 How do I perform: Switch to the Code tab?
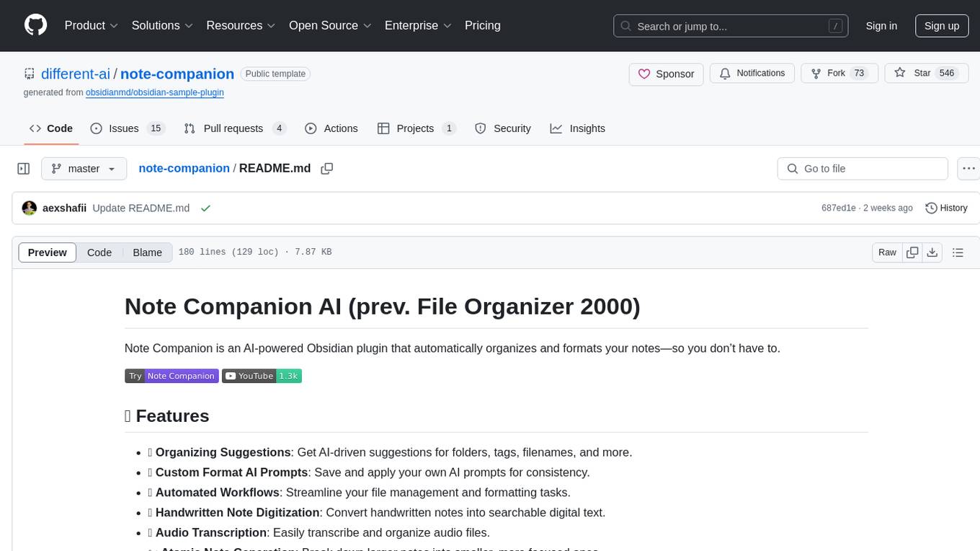click(x=51, y=128)
